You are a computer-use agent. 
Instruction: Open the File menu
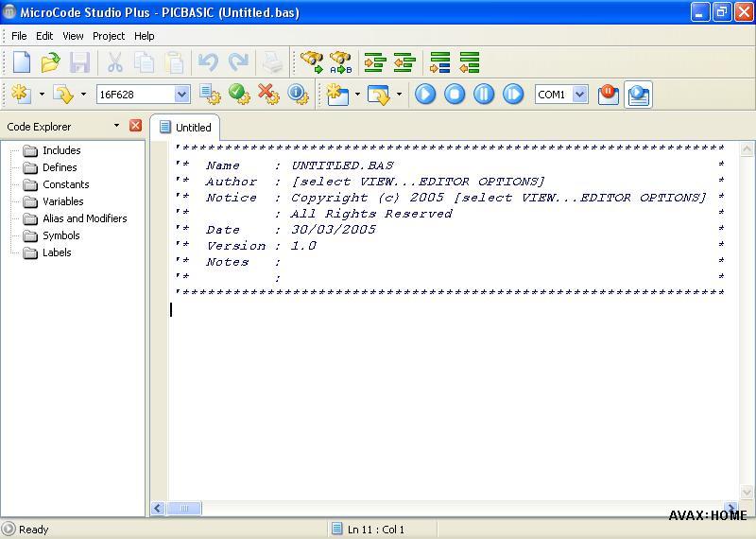point(19,36)
